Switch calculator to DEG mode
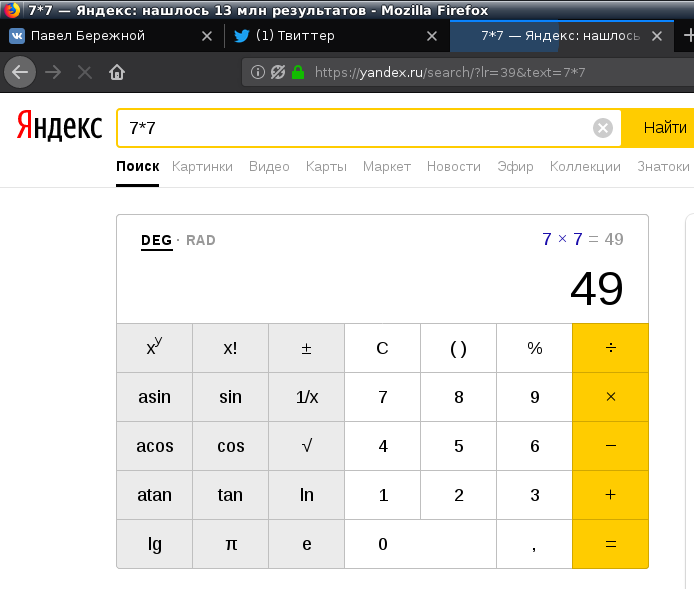 tap(157, 240)
